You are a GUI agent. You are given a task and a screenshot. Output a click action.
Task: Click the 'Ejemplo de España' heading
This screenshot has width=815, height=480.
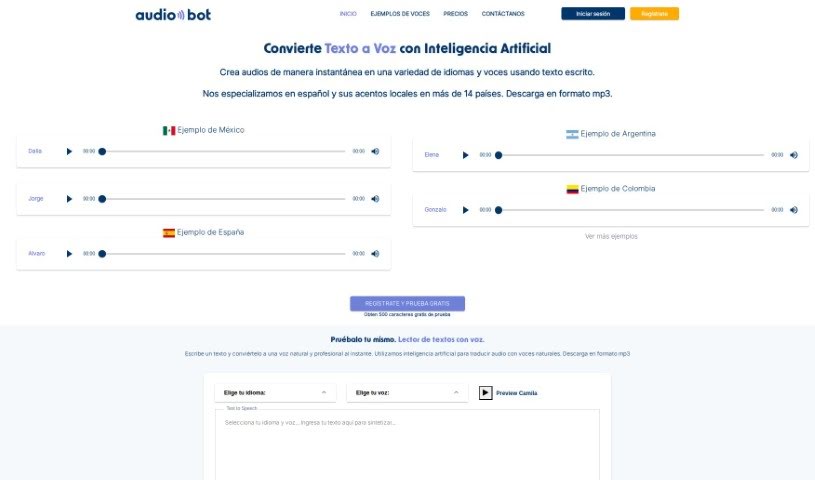click(x=211, y=232)
